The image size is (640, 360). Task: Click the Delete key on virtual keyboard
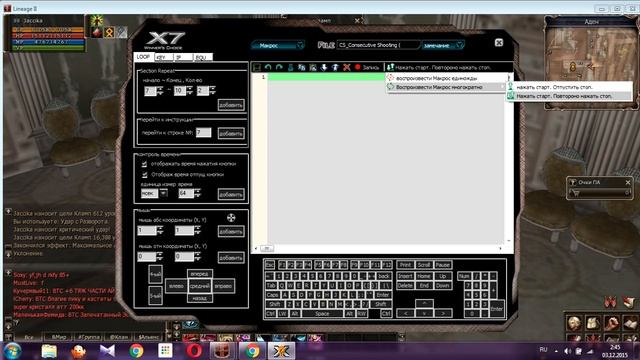coord(405,285)
